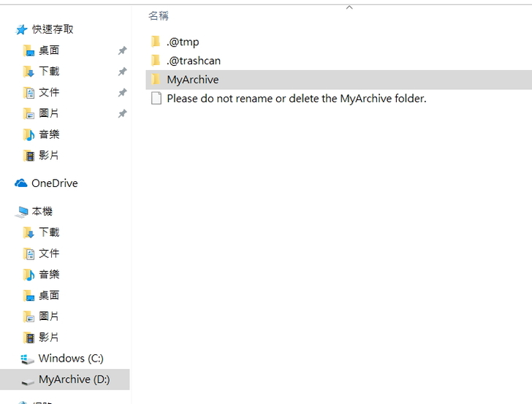Screen dimensions: 532x404
Task: Click the sort arrow above the 名稱 column
Action: point(349,7)
